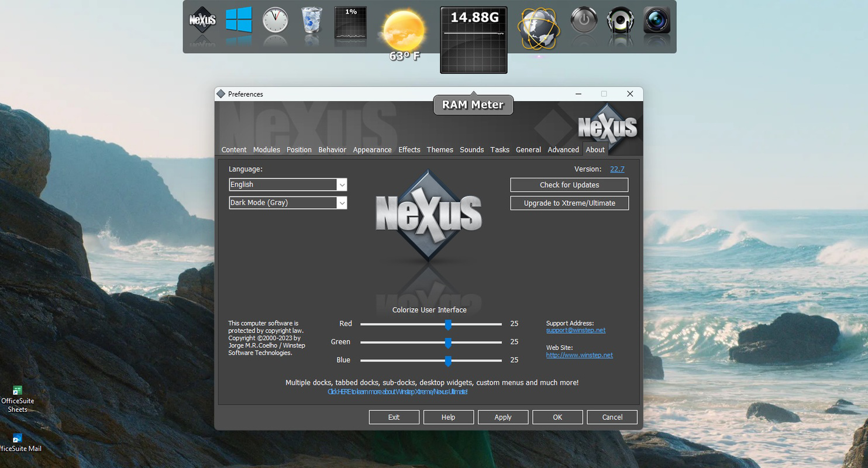Click the "Web Site:" label
The width and height of the screenshot is (868, 468).
click(559, 347)
